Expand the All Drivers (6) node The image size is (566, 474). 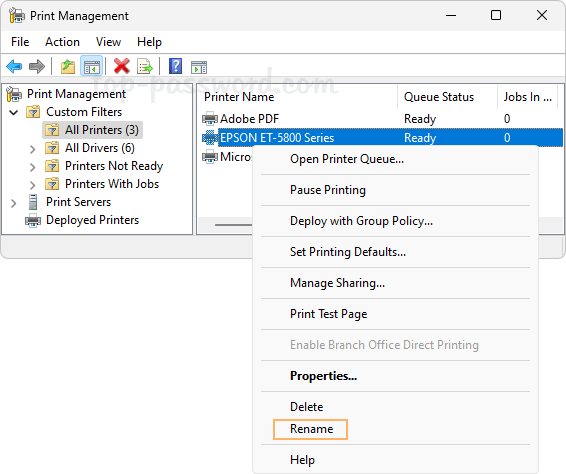[x=32, y=149]
